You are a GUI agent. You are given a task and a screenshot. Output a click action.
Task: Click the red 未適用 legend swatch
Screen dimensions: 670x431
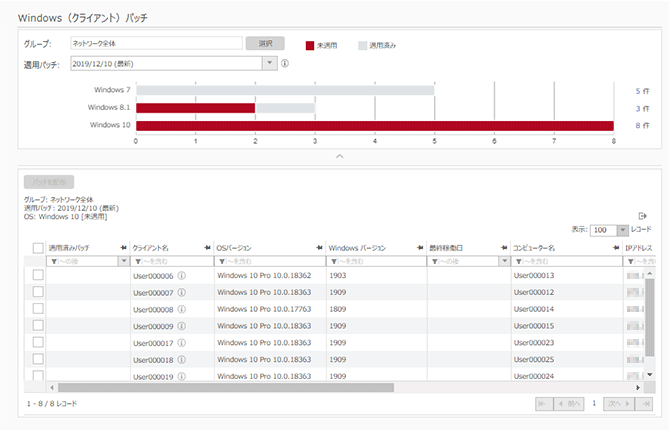310,45
